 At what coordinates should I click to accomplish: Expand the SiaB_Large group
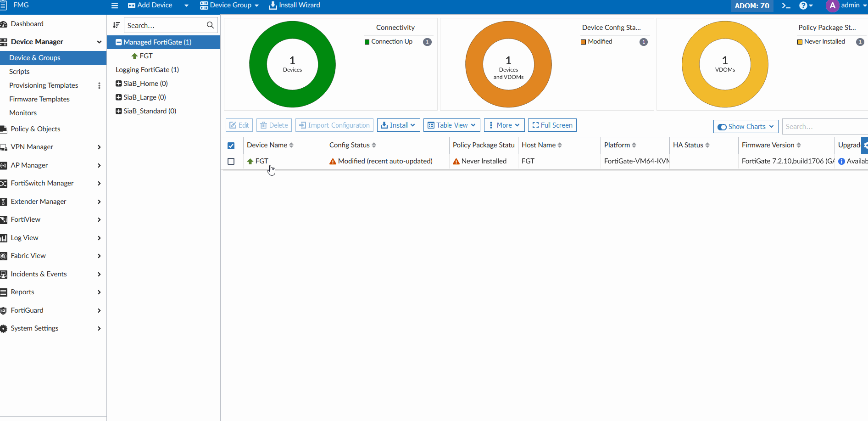118,97
